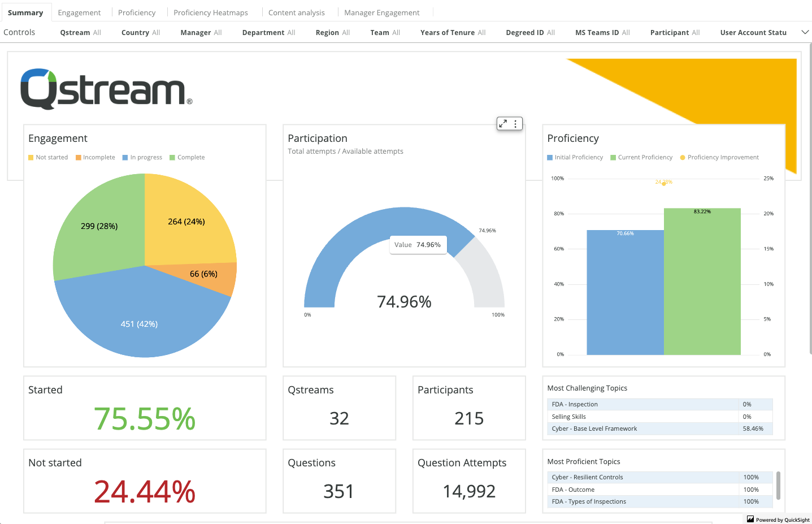
Task: Switch to the Engagement tab
Action: tap(79, 12)
